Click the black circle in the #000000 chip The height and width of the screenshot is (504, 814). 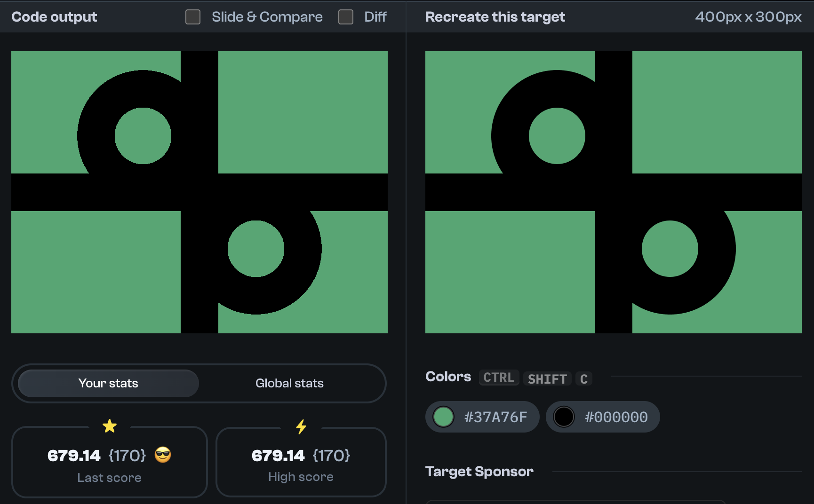564,417
